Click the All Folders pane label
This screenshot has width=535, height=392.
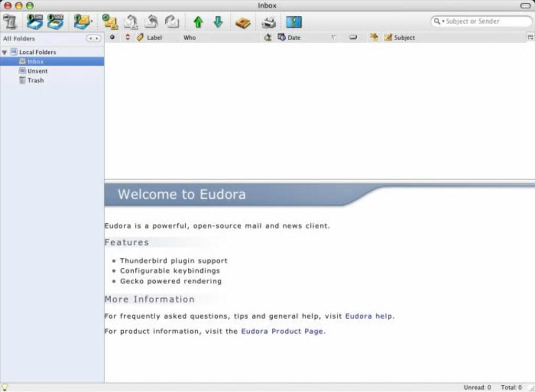tap(19, 38)
